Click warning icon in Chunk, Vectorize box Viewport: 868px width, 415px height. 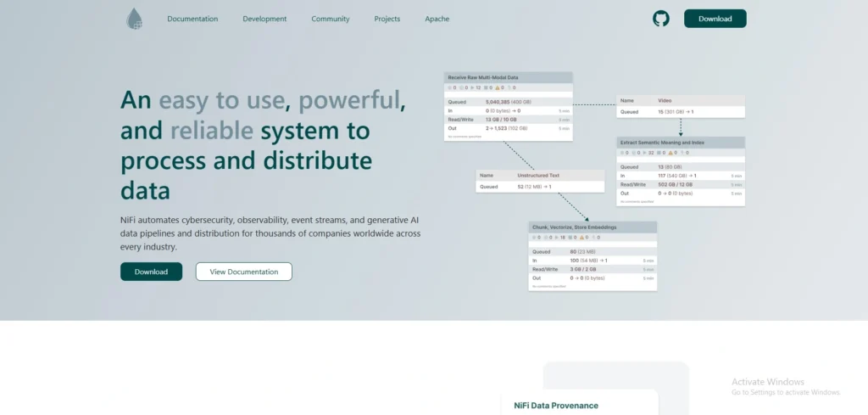click(x=581, y=238)
